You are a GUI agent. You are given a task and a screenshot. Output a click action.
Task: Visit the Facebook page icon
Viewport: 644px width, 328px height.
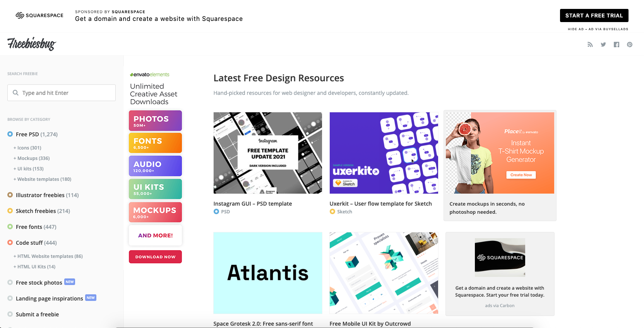click(616, 45)
